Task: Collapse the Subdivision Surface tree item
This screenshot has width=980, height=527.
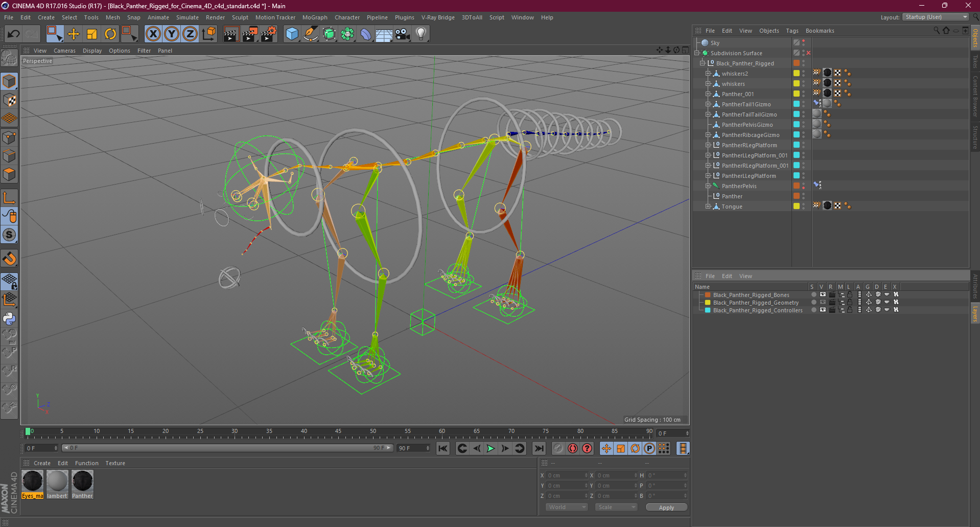Action: pos(697,53)
